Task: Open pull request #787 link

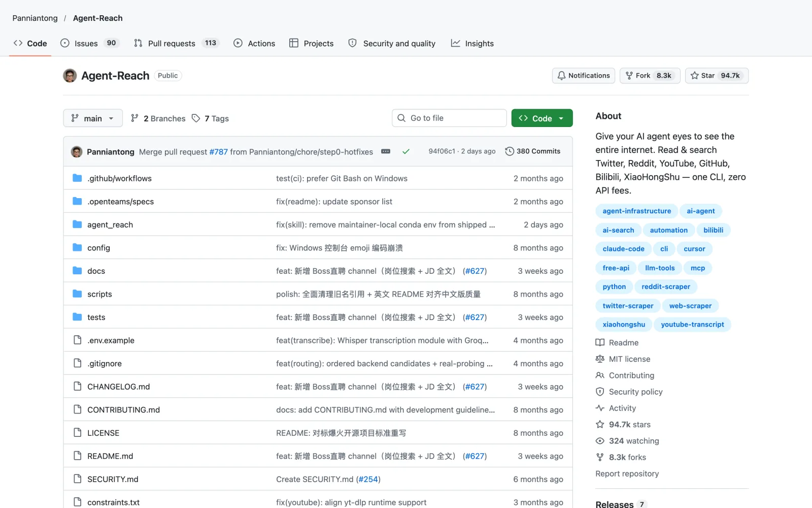Action: click(x=219, y=152)
